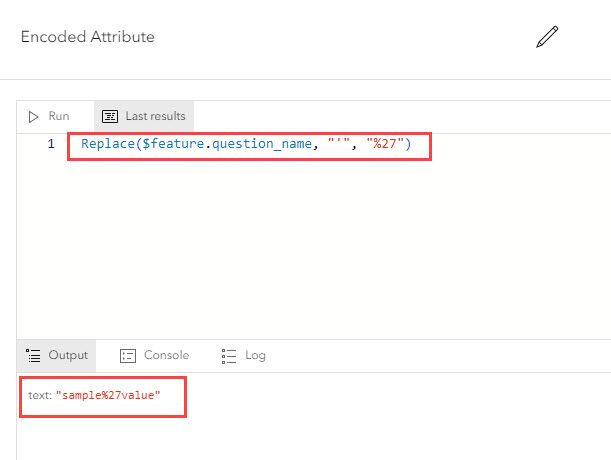The image size is (611, 460).
Task: Click the single-quote string argument in the code
Action: coord(337,145)
